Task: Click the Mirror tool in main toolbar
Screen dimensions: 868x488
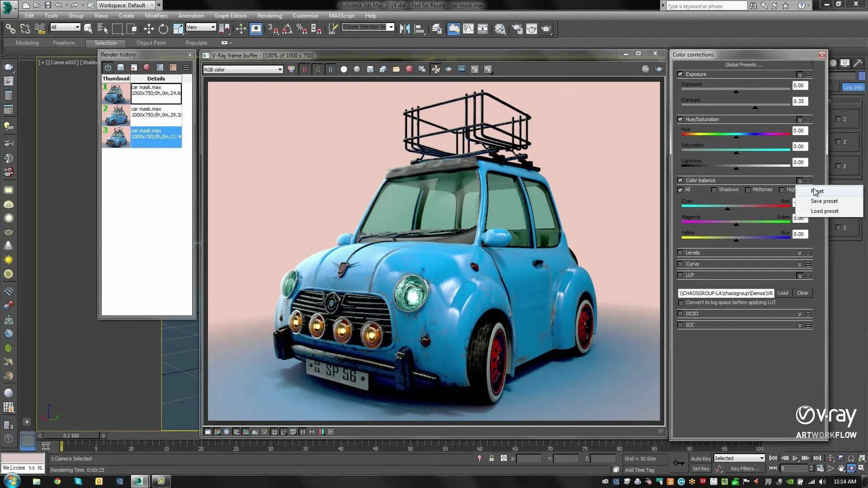Action: (405, 29)
